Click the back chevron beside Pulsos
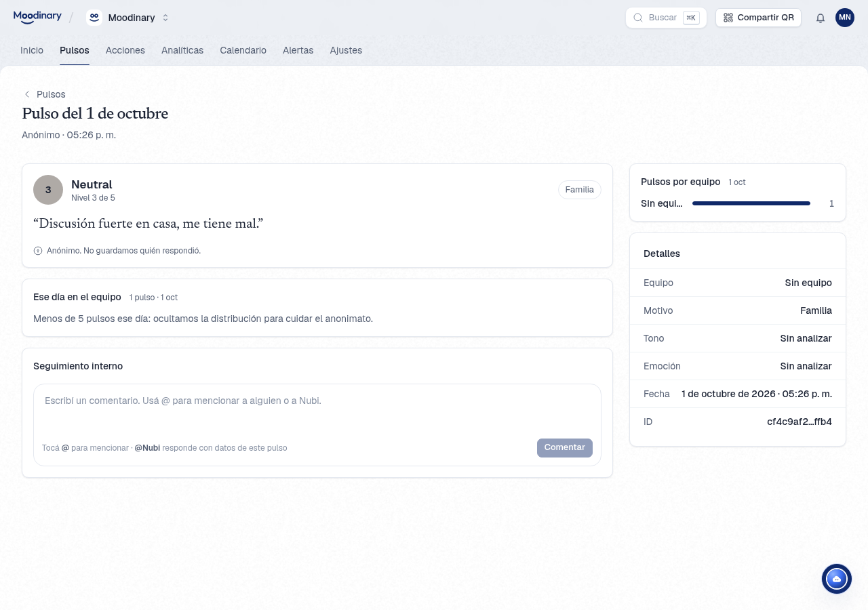This screenshot has height=610, width=868. (27, 94)
